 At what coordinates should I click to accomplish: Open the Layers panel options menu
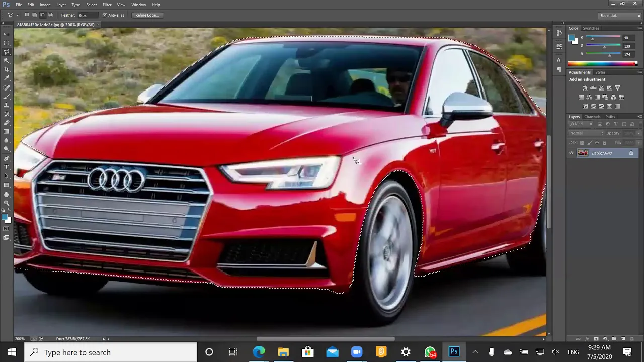(639, 117)
